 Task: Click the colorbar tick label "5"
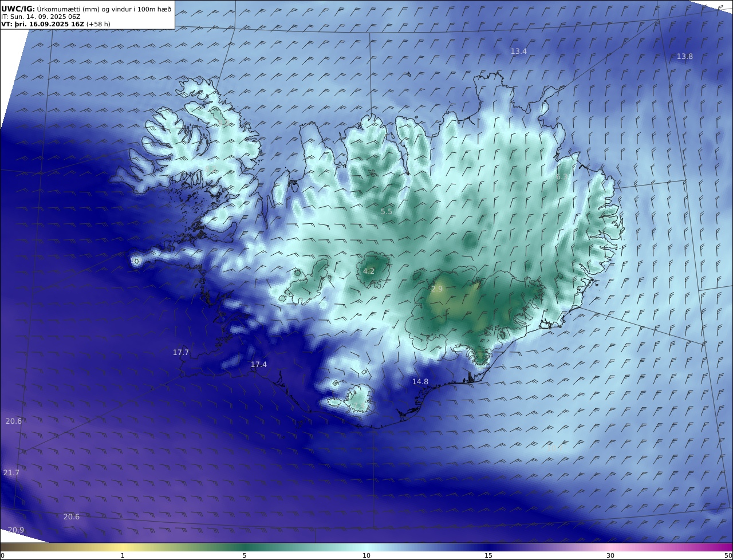tap(245, 555)
